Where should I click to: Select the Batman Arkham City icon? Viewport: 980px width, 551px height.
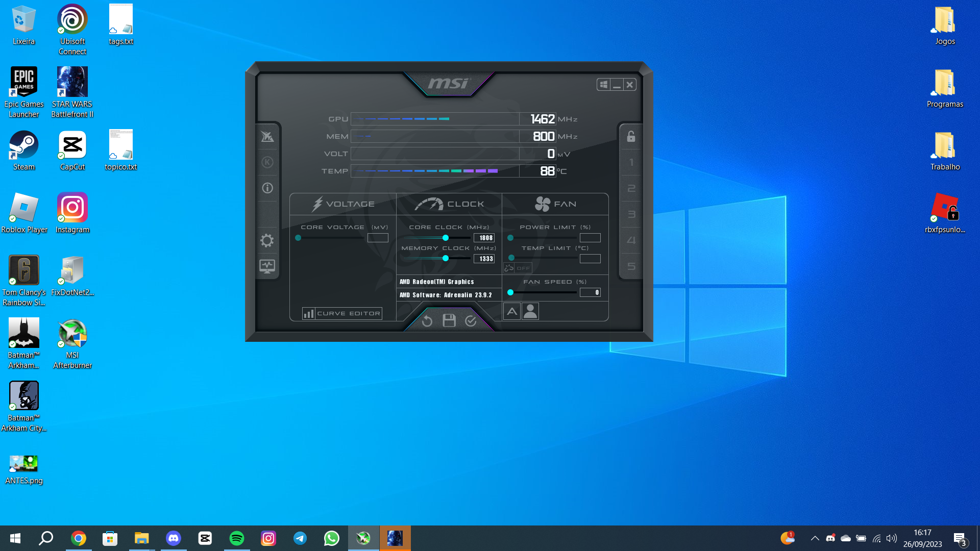pos(24,406)
